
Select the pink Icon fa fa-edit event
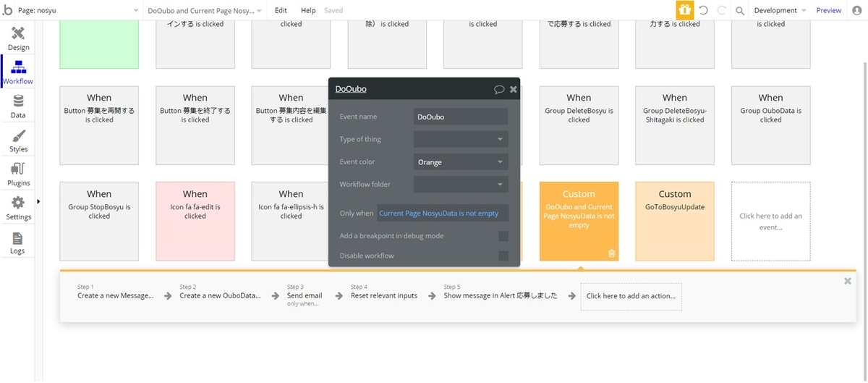click(195, 221)
